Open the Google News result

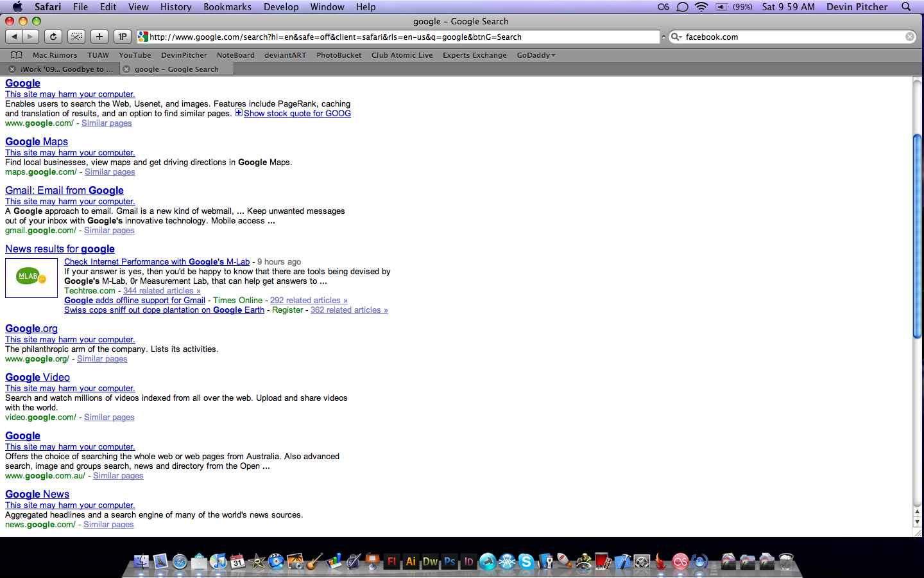click(37, 494)
